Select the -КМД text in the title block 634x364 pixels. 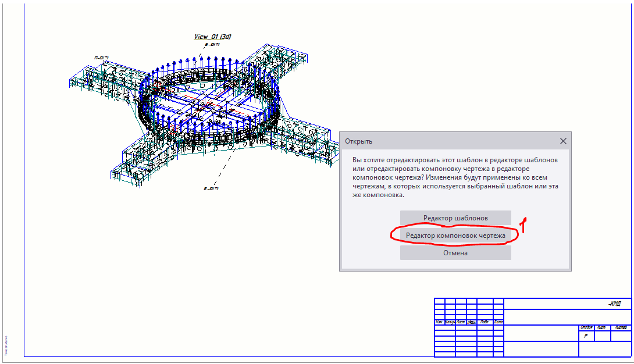[x=614, y=304]
